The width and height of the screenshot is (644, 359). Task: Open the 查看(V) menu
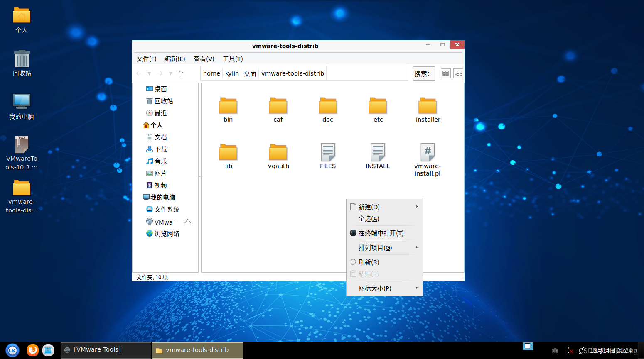click(204, 59)
